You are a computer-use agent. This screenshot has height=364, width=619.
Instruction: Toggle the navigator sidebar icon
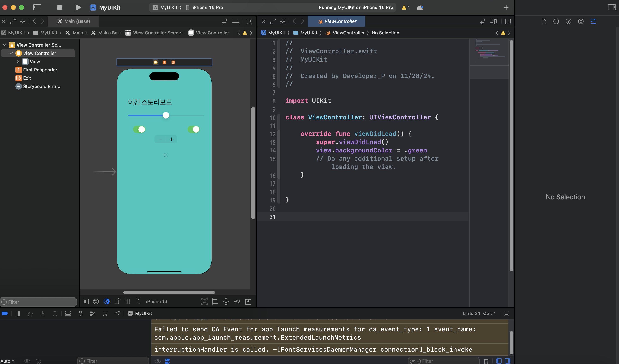[x=37, y=7]
